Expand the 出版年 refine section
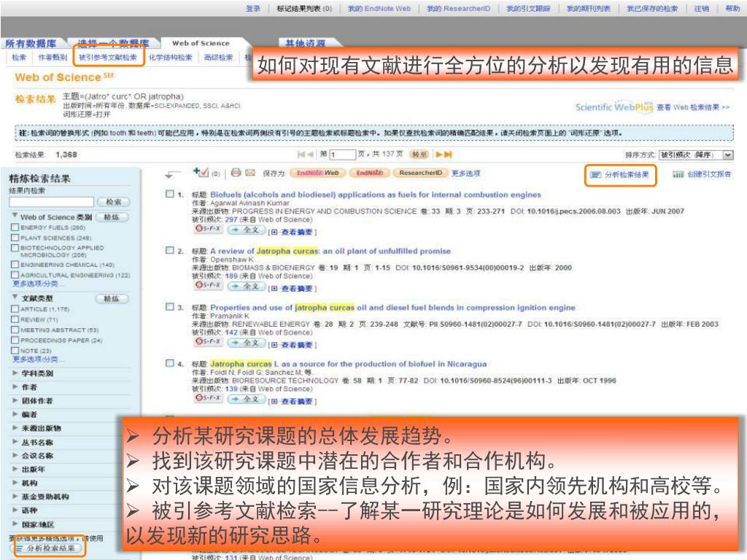Image resolution: width=747 pixels, height=560 pixels. 15,469
